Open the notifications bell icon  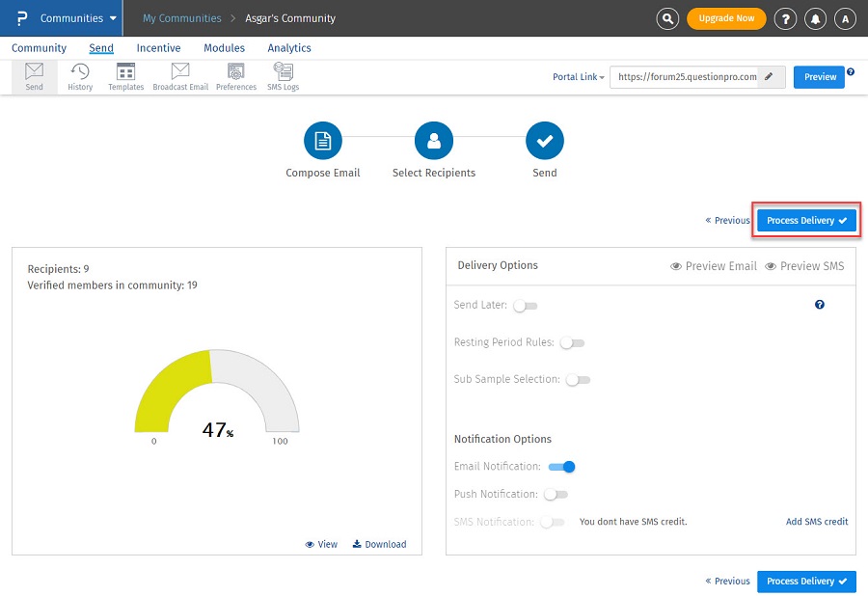click(x=816, y=18)
